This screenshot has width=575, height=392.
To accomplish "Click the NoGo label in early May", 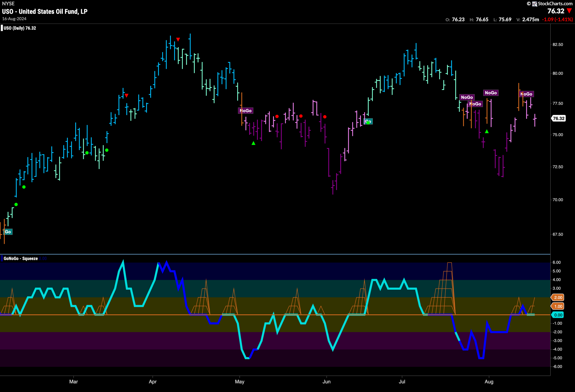I will [x=246, y=110].
